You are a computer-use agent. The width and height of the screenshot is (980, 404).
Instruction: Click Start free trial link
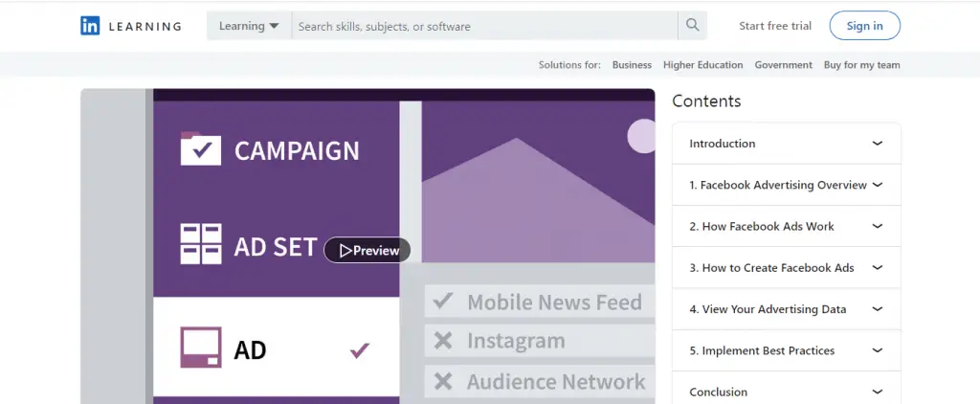click(775, 26)
